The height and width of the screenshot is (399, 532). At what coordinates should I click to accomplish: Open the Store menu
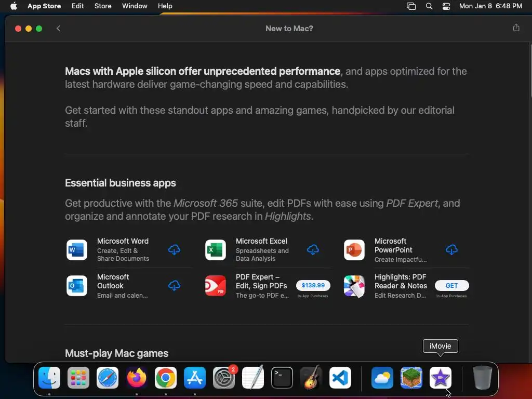coord(103,6)
